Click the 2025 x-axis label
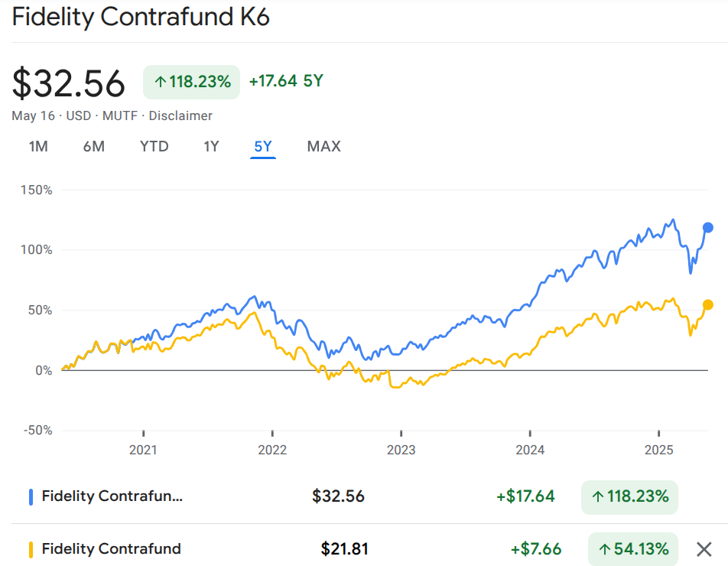Screen dimensions: 728x566 (x=659, y=450)
